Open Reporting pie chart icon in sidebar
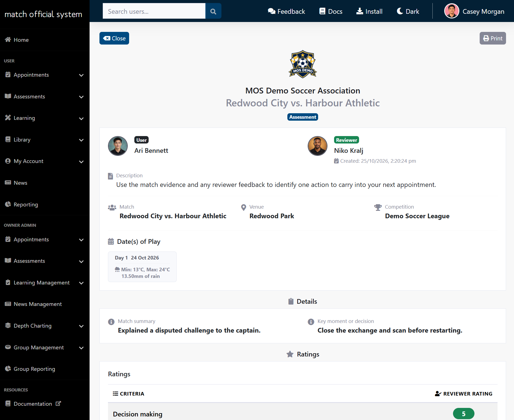Image resolution: width=514 pixels, height=420 pixels. click(8, 204)
